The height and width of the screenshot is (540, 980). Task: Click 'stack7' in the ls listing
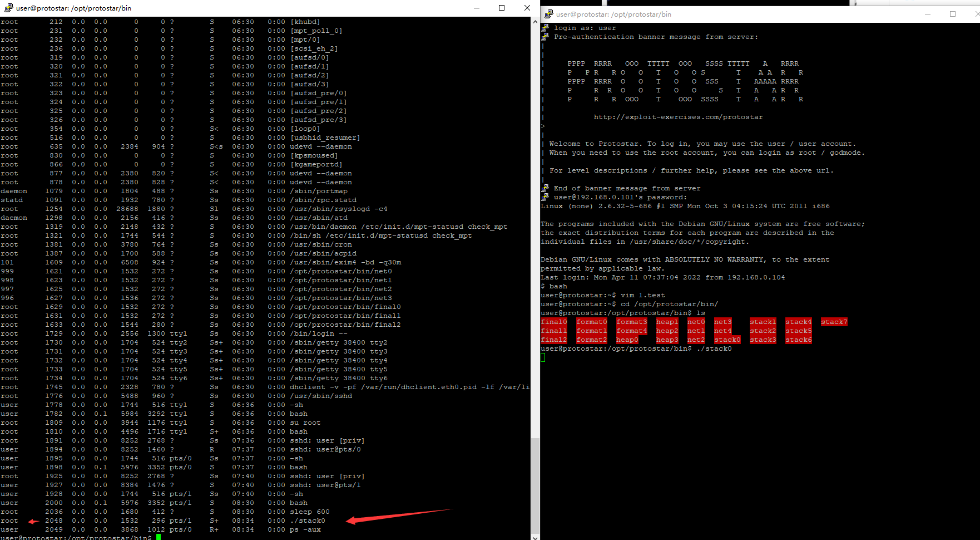pyautogui.click(x=834, y=322)
